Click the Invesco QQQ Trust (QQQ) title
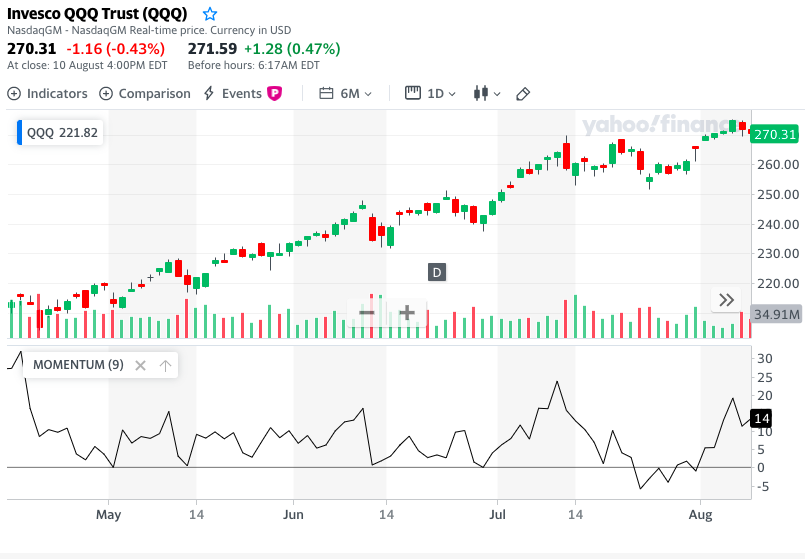 pos(97,13)
